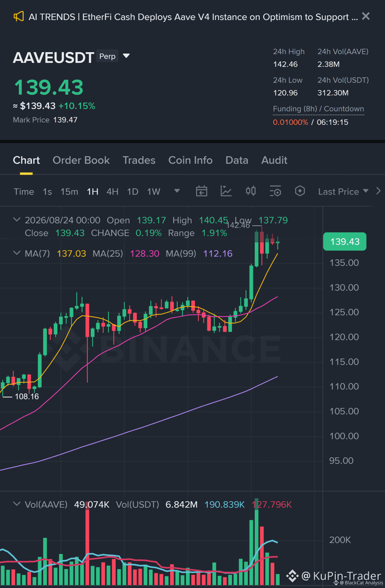Tap the Mark Price 139.47 value
Viewport: 385px width, 588px height.
(65, 120)
